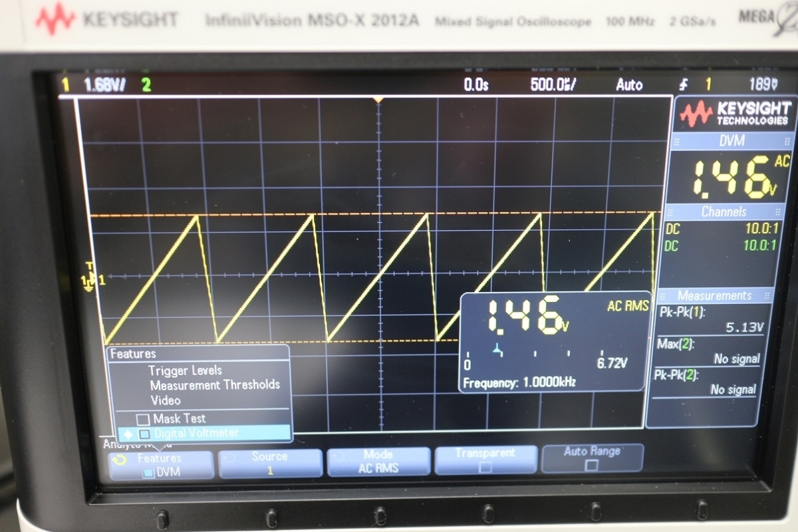The height and width of the screenshot is (532, 798).
Task: Click the Features popup title
Action: [x=132, y=354]
